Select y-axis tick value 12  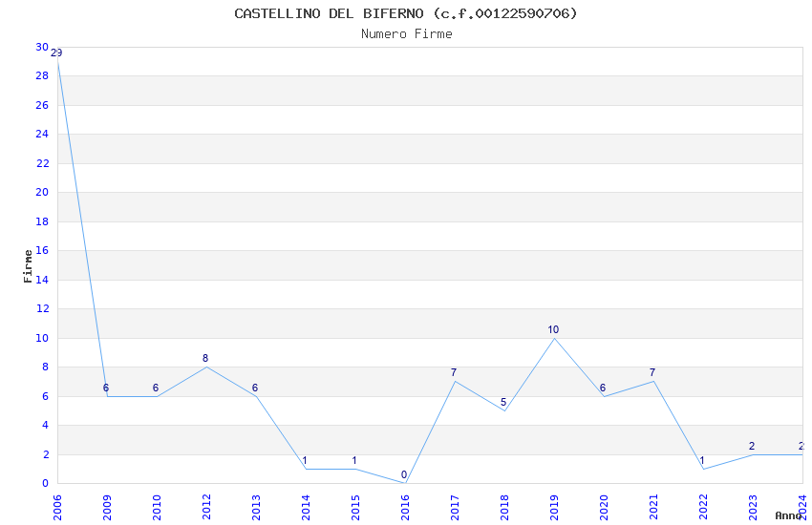pos(42,308)
